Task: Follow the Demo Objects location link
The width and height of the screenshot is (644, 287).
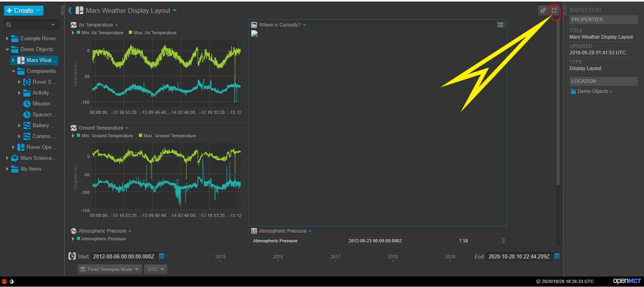Action: tap(592, 91)
